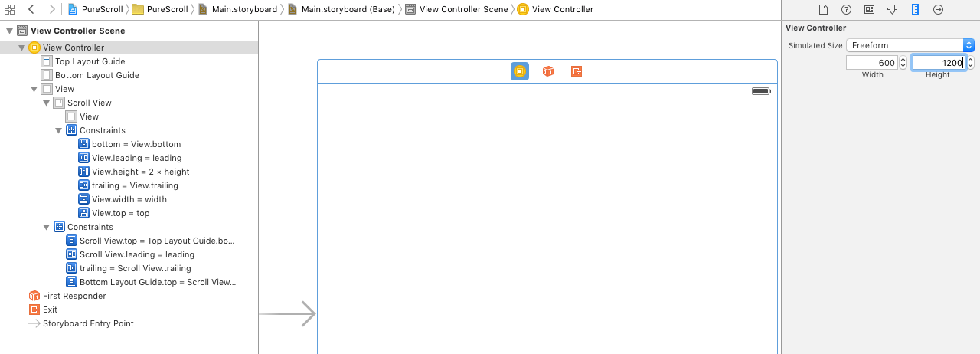
Task: Click the icon of View.width = width constraint
Action: click(x=83, y=199)
